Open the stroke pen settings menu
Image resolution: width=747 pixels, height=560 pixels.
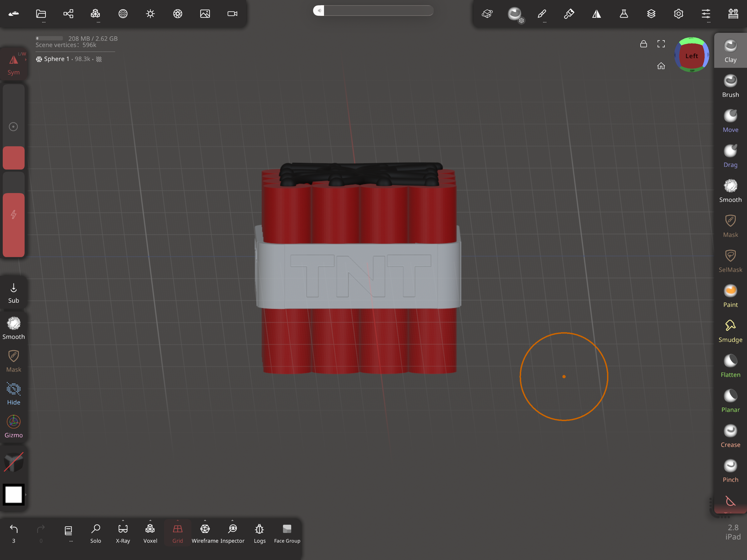(542, 14)
